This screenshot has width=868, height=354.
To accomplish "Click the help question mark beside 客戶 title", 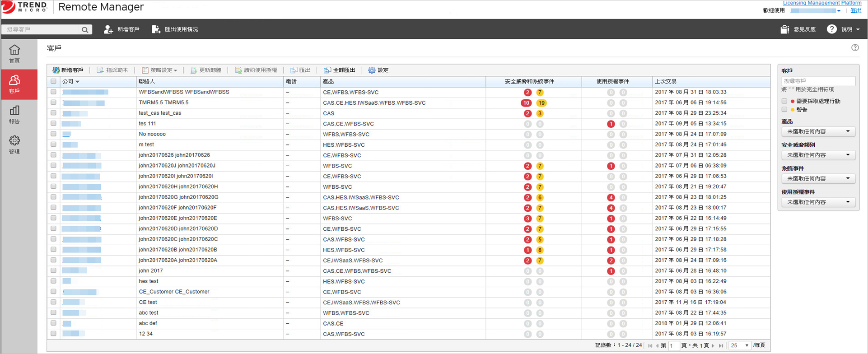I will tap(855, 48).
